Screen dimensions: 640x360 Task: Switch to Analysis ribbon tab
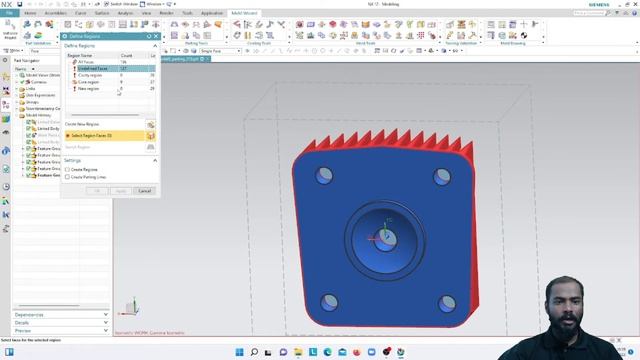point(125,13)
